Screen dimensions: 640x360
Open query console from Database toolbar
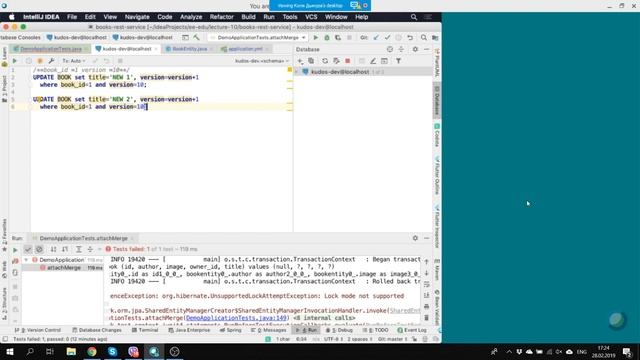384,61
